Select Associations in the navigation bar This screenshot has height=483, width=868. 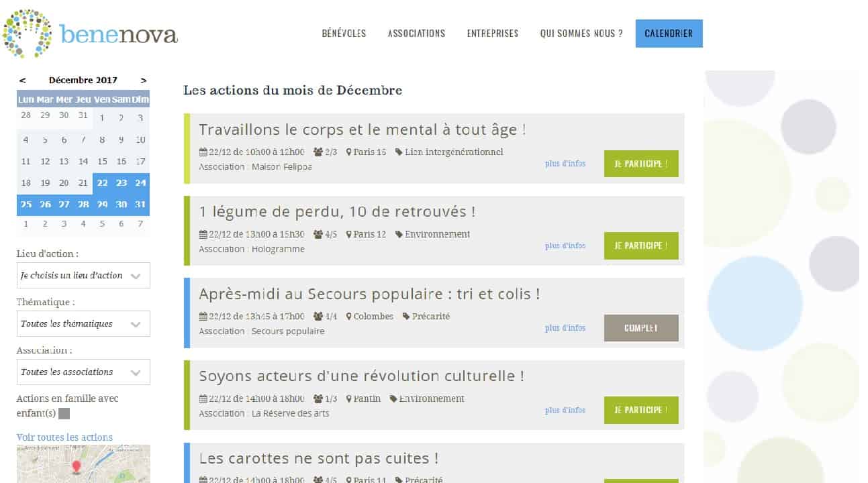(416, 34)
